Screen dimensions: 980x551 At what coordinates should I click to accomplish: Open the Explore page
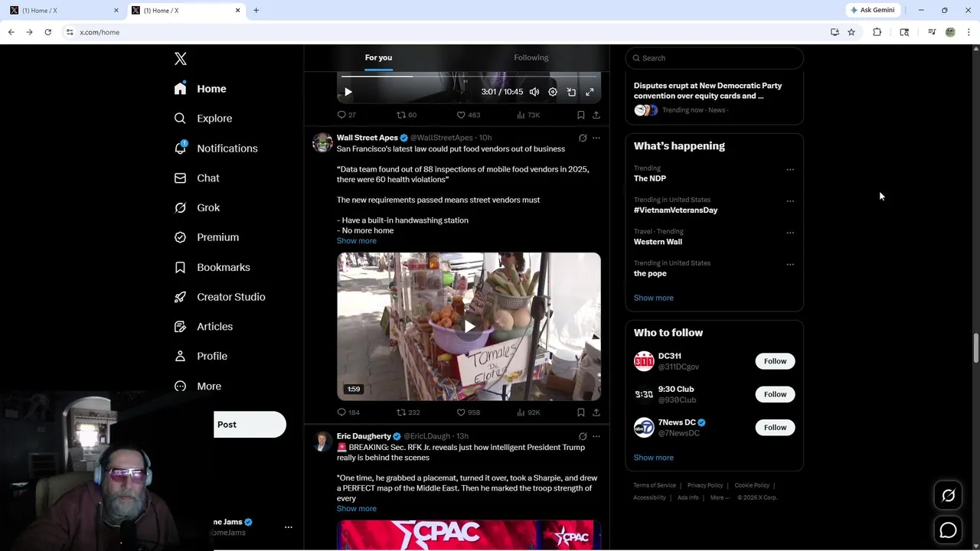(203, 119)
